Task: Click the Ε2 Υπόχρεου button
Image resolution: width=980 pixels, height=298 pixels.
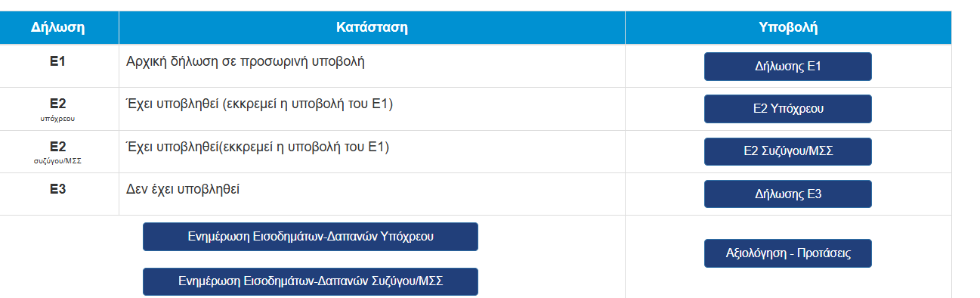Action: coord(787,109)
